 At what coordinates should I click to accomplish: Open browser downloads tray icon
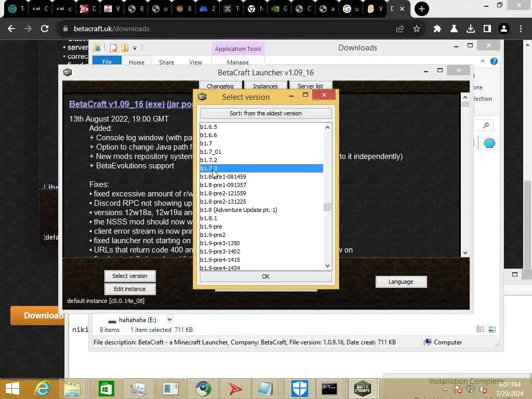[x=471, y=29]
